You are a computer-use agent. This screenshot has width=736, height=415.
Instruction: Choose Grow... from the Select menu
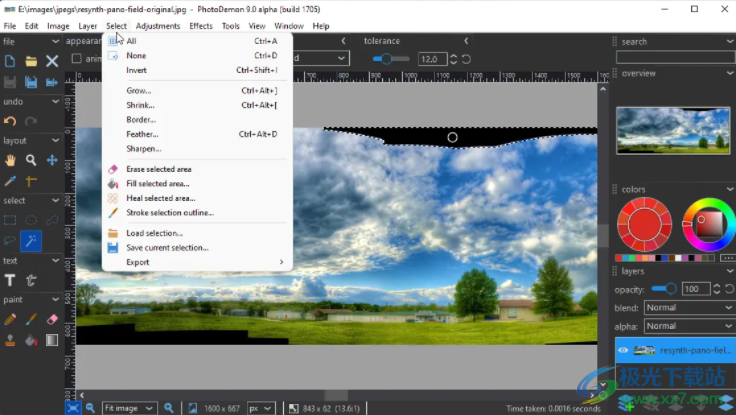tap(197, 91)
